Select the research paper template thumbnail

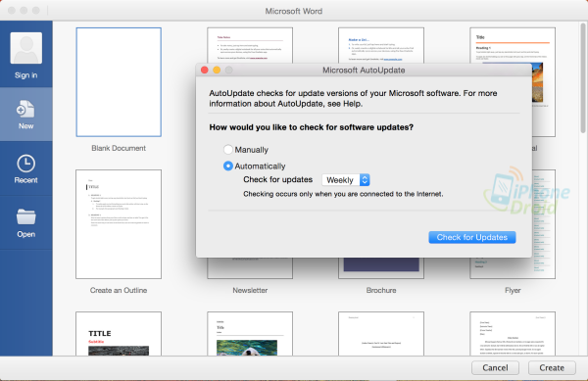click(x=381, y=333)
